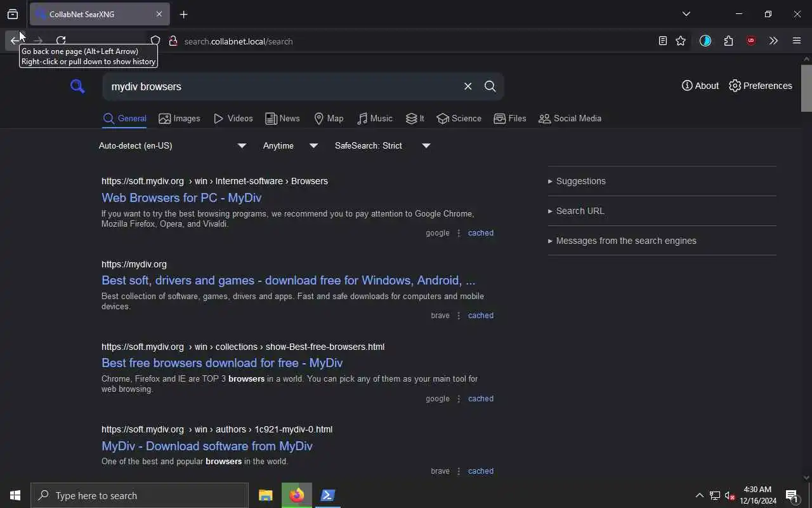Screen dimensions: 812x508
Task: Click the Firefox View icon in tab bar
Action: pos(13,14)
